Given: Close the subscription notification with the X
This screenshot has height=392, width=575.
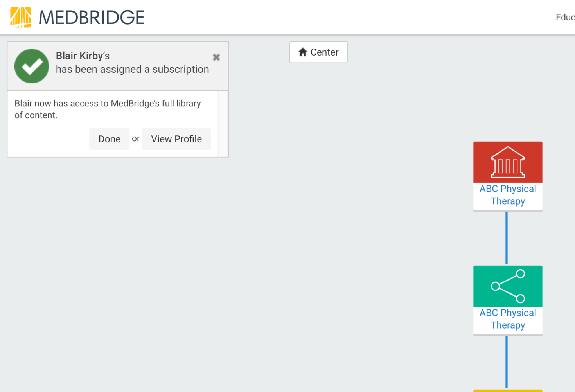Looking at the screenshot, I should tap(216, 57).
